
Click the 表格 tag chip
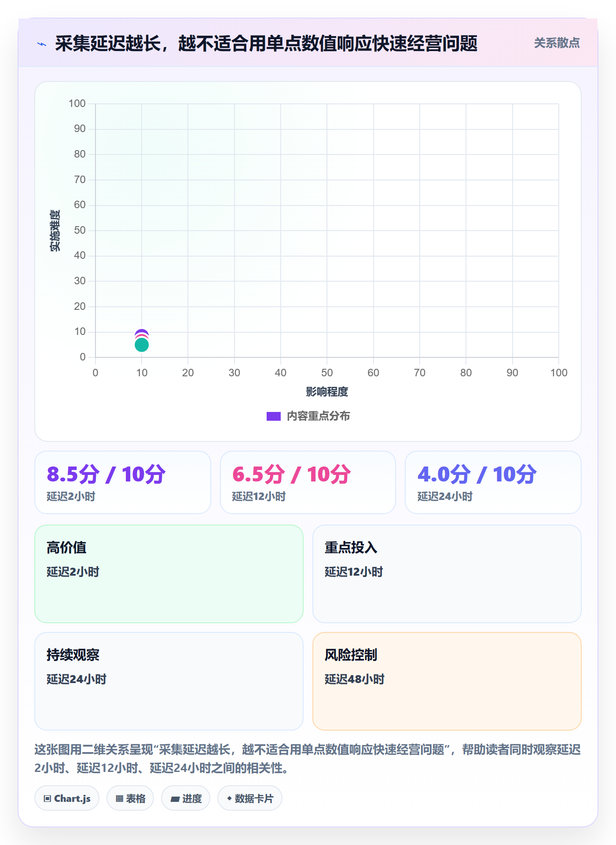tap(130, 798)
